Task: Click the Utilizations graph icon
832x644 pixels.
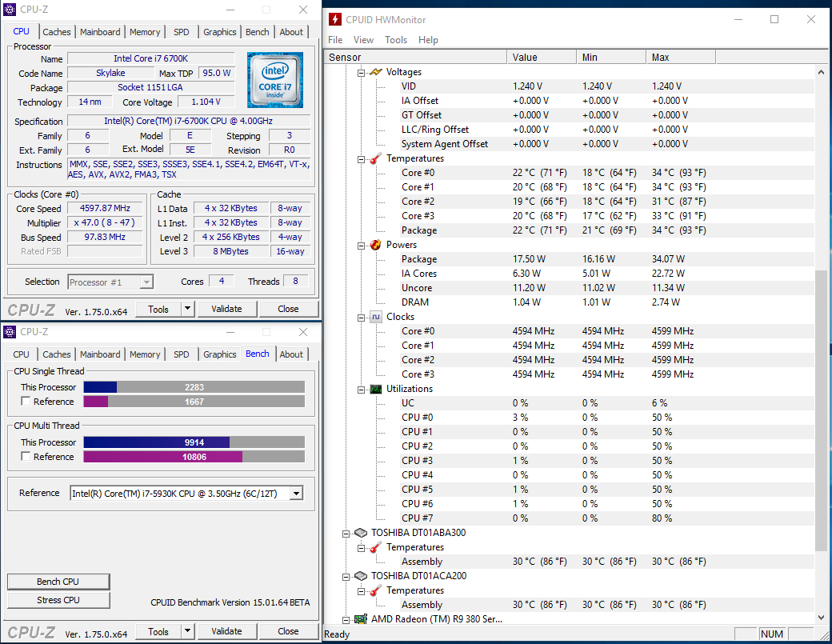Action: pyautogui.click(x=376, y=389)
